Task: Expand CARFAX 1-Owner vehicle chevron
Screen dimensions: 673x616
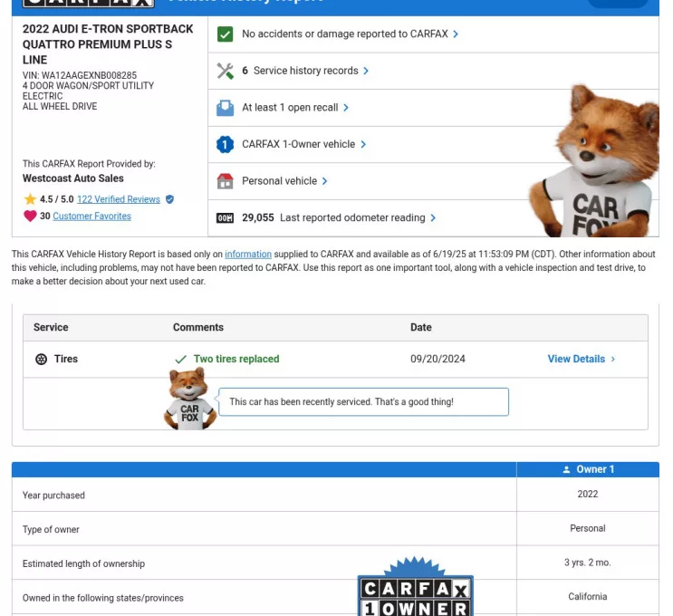Action: 363,144
